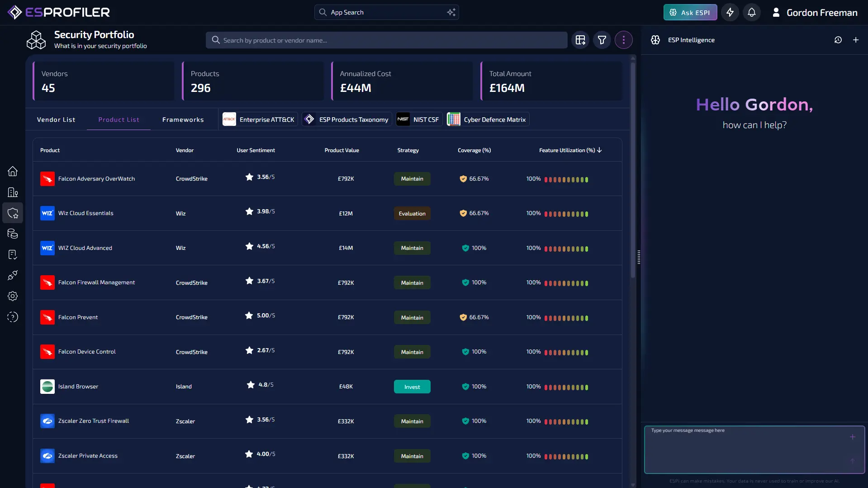Open the filter funnel icon
This screenshot has height=488, width=868.
(602, 40)
